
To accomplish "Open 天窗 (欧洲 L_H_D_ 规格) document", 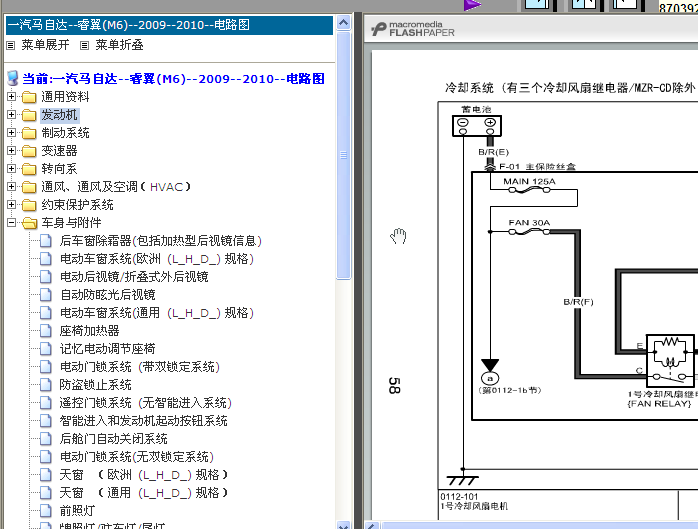I will 144,475.
